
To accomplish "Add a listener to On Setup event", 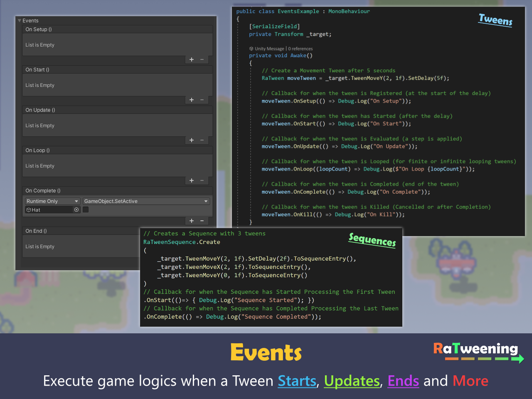I will (192, 59).
